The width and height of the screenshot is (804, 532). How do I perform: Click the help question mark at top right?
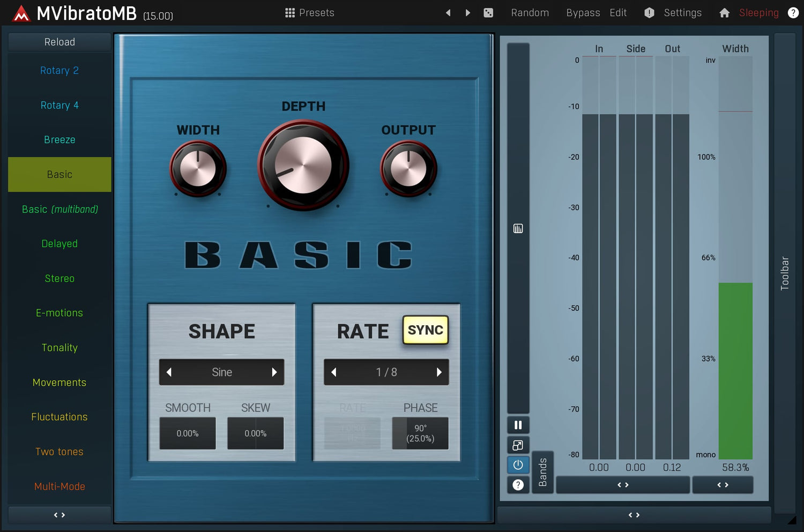tap(793, 13)
